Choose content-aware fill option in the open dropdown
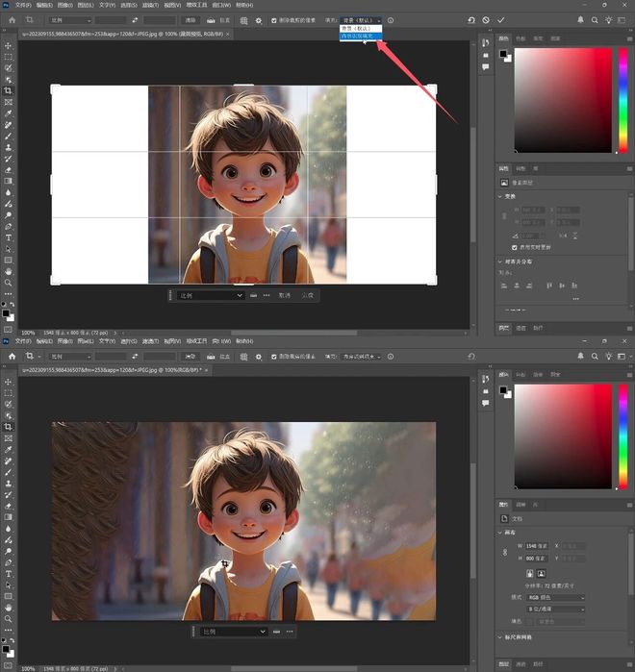This screenshot has width=635, height=672. click(x=361, y=36)
